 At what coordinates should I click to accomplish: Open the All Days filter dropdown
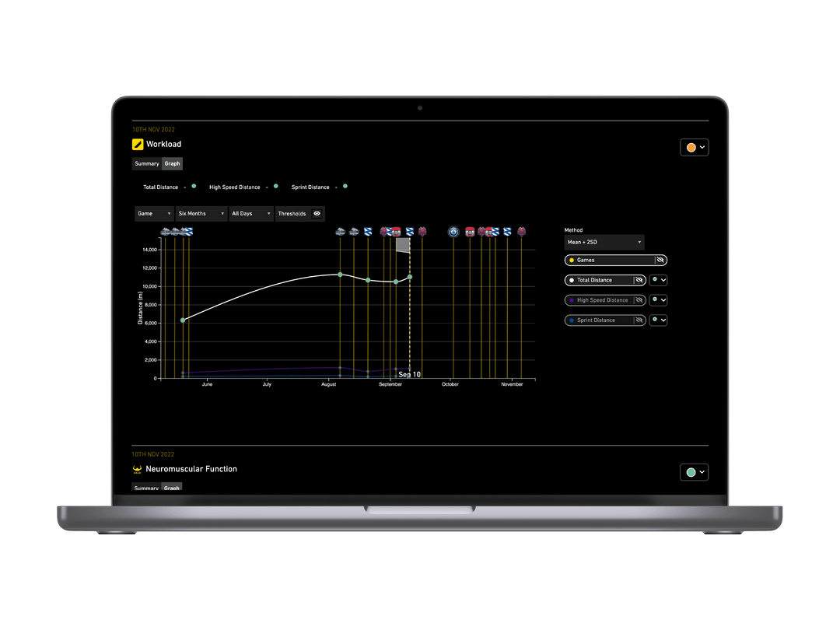[250, 213]
